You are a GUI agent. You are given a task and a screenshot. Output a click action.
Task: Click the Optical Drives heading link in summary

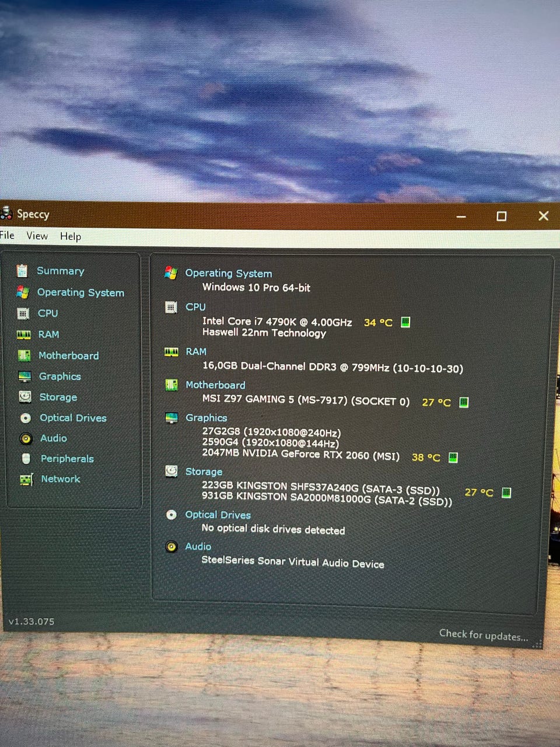point(218,515)
